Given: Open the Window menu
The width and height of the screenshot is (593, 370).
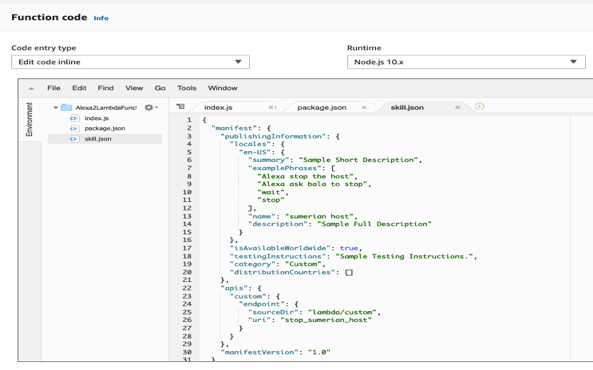Looking at the screenshot, I should [222, 88].
